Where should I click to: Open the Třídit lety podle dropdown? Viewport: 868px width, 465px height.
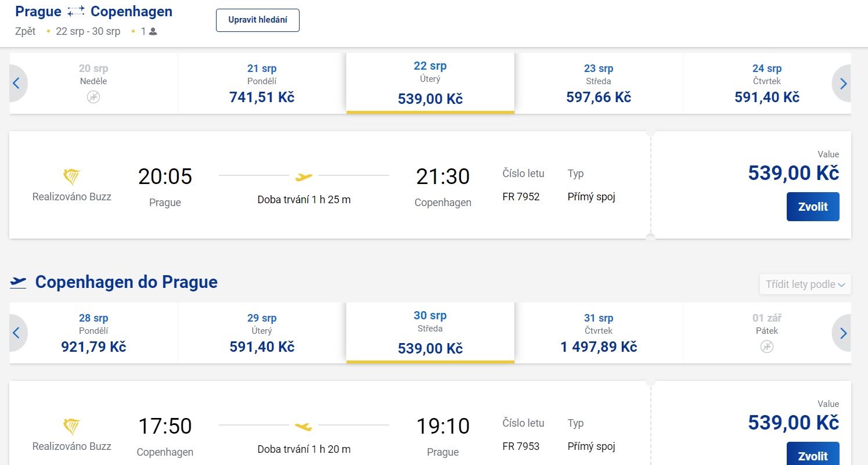click(805, 284)
